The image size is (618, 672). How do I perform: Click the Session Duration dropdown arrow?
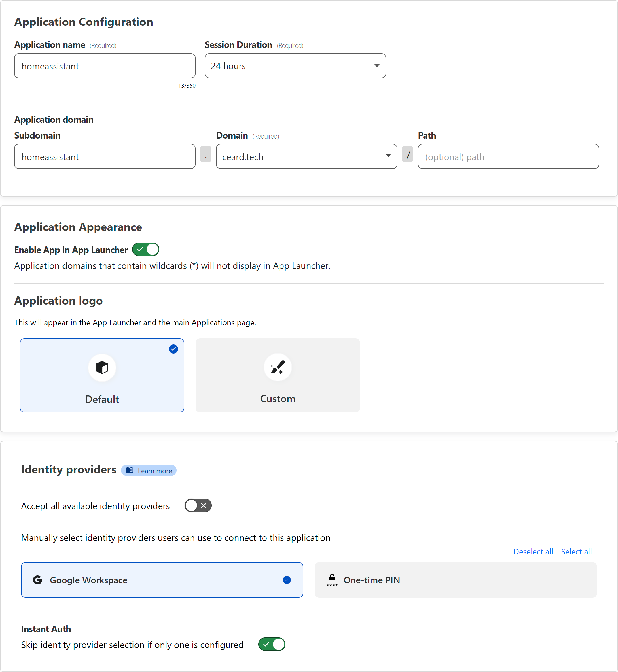tap(377, 66)
